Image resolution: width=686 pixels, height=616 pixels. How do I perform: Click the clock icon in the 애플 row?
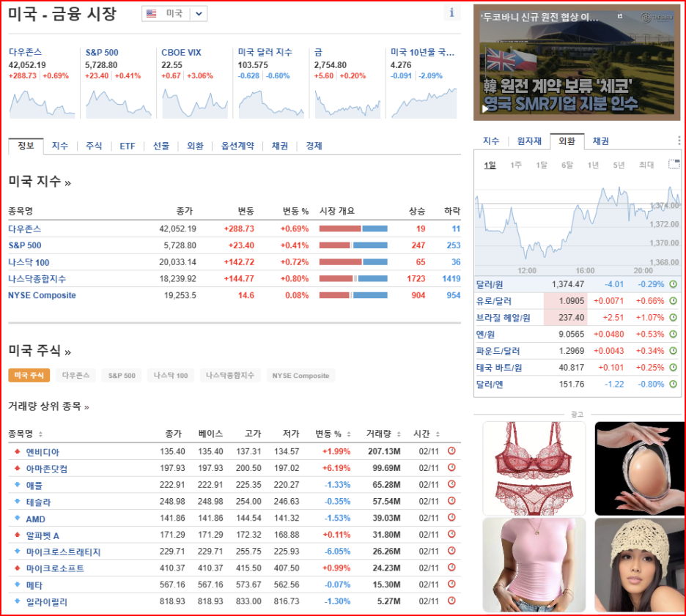click(x=452, y=484)
